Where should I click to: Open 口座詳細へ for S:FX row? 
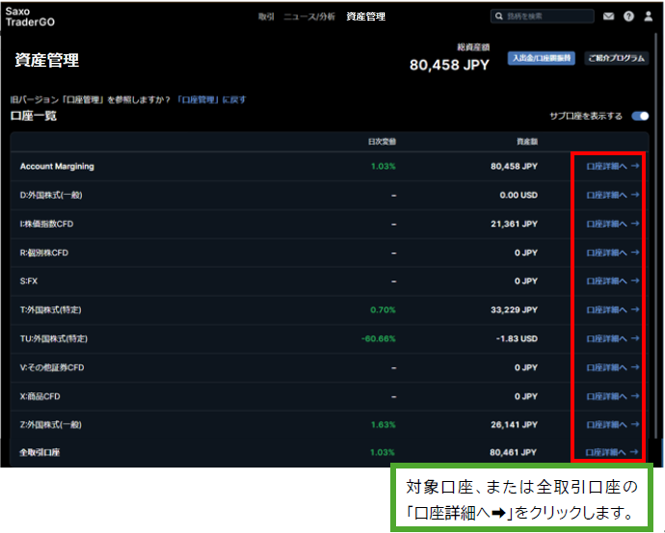[x=612, y=281]
